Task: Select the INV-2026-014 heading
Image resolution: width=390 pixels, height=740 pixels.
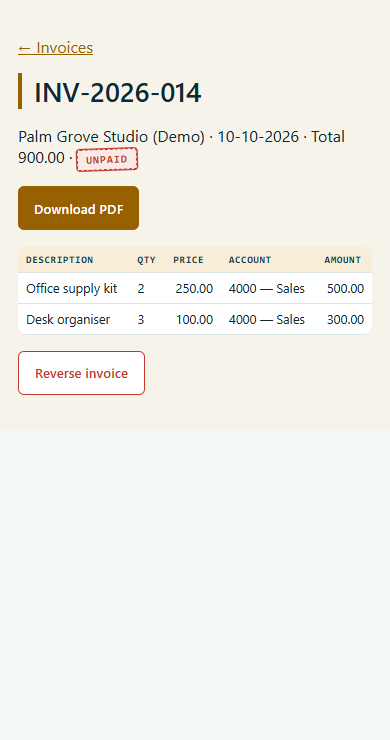Action: pyautogui.click(x=118, y=92)
